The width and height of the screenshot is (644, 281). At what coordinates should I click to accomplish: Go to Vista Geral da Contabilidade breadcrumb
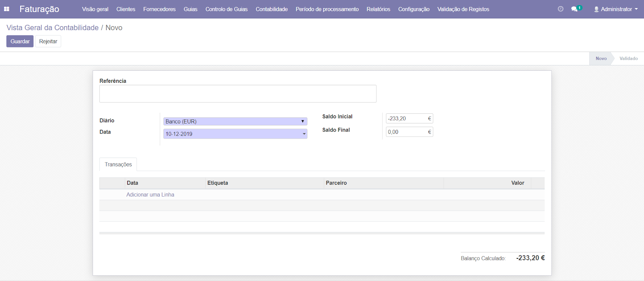(x=52, y=28)
